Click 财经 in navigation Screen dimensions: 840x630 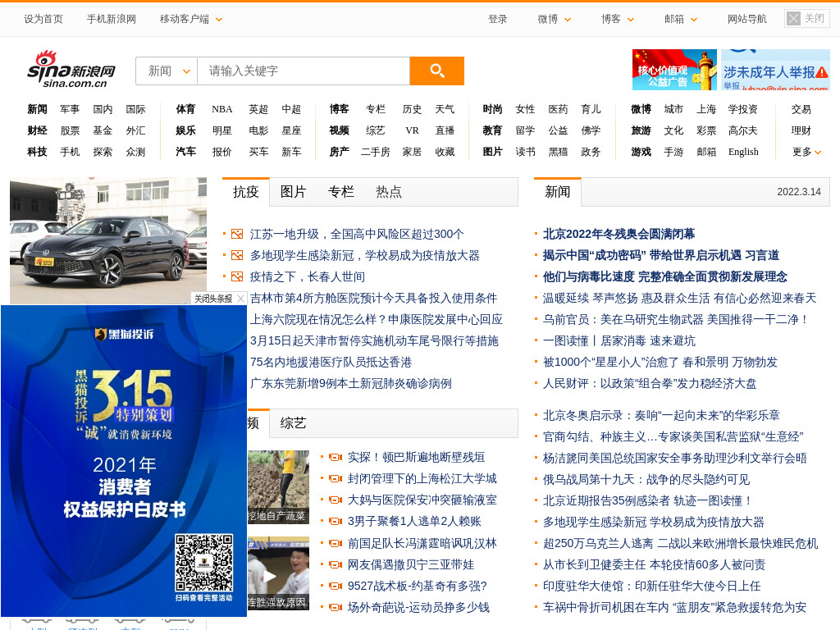pos(37,130)
